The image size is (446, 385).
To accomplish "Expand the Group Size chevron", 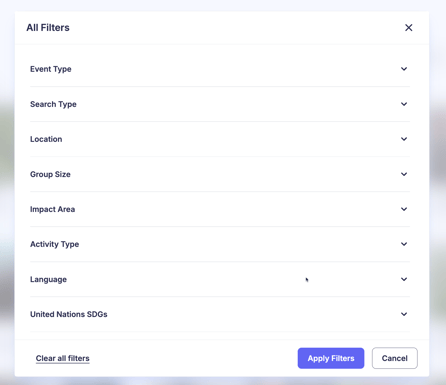I will coord(404,174).
